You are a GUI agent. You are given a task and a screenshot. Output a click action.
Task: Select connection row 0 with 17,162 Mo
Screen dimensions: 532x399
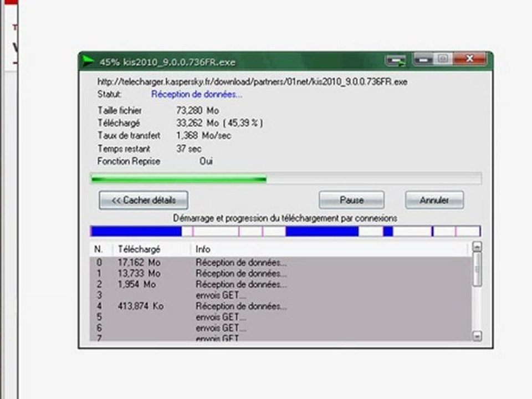pos(280,262)
